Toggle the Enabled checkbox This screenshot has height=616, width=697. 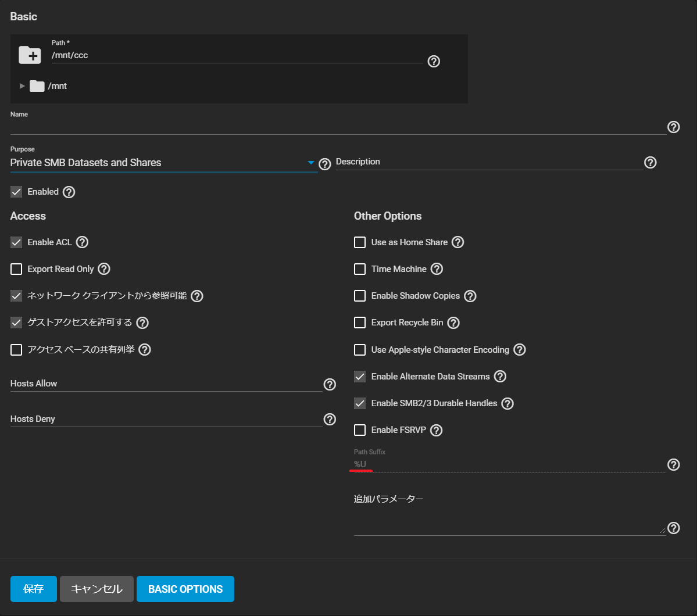point(16,192)
